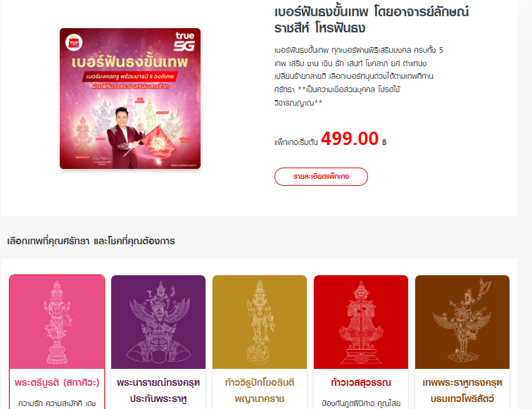Select the purple พระนารายณ์ทรงครุฑ deity illustration
Screen dimensions: 532x409
(x=158, y=322)
